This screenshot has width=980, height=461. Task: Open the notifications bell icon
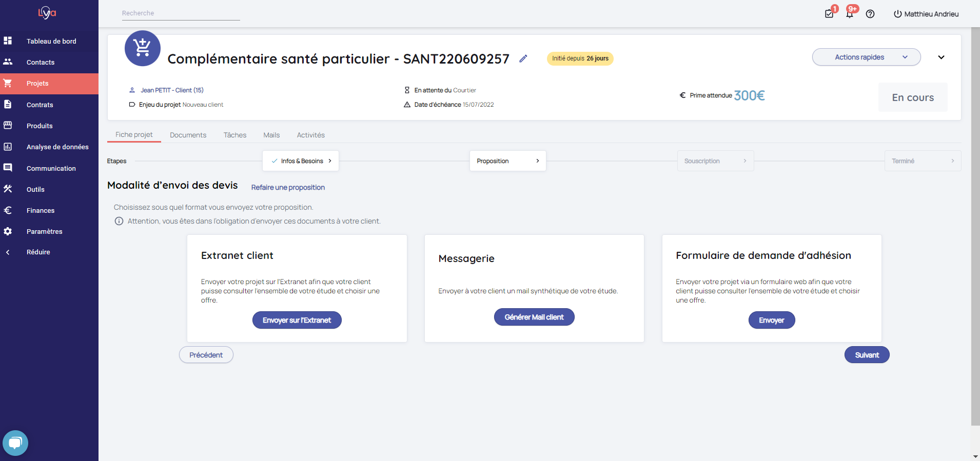[x=850, y=14]
